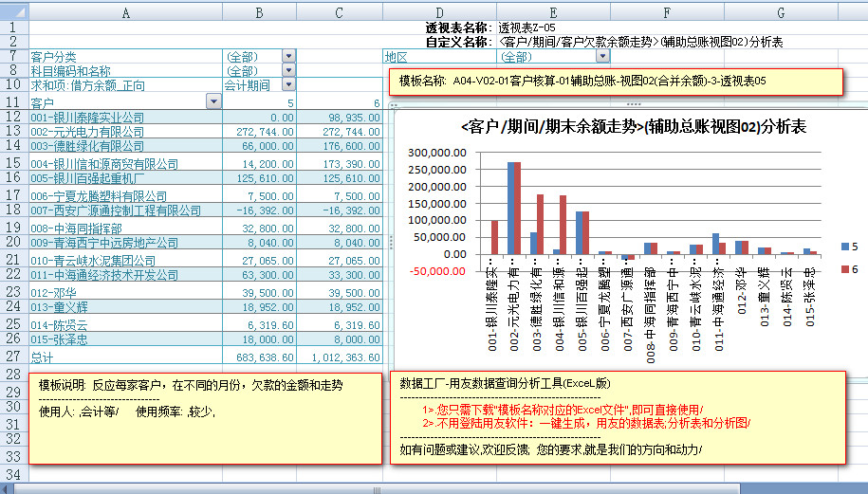Open the 地区 filter dropdown arrow
Image resolution: width=868 pixels, height=494 pixels.
[549, 57]
